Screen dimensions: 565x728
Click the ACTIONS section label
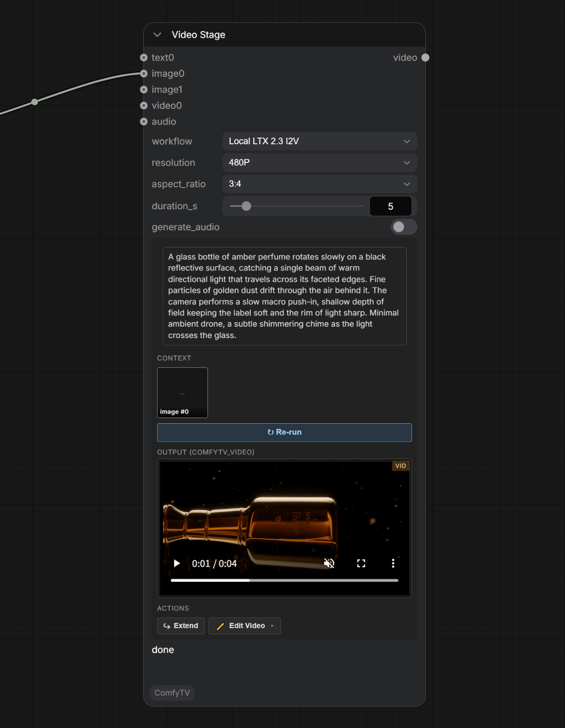173,609
